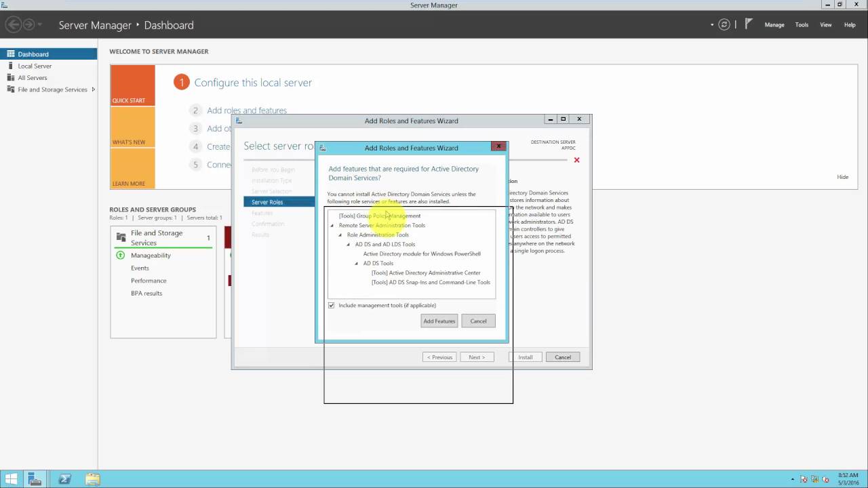Click the Add Features button
Screen dimensions: 868x488
pyautogui.click(x=439, y=321)
